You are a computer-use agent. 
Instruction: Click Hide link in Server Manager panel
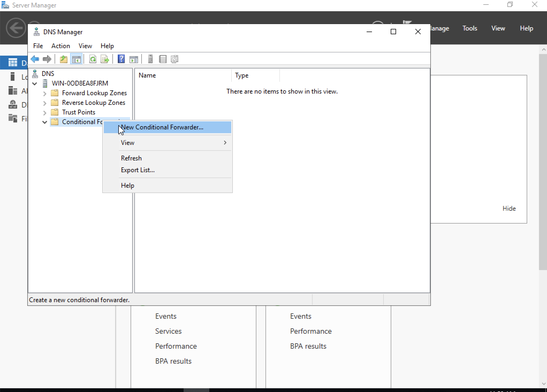(x=509, y=209)
